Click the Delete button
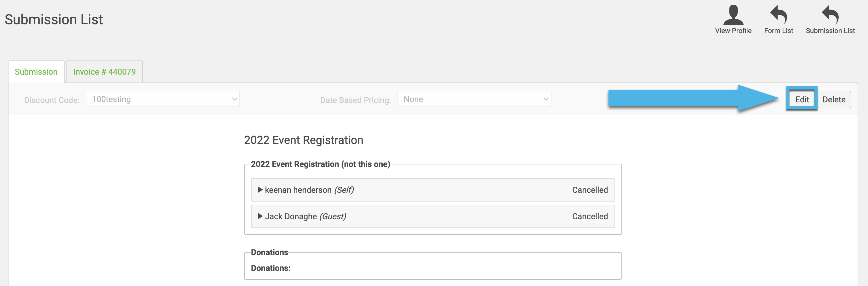868x286 pixels. click(834, 100)
